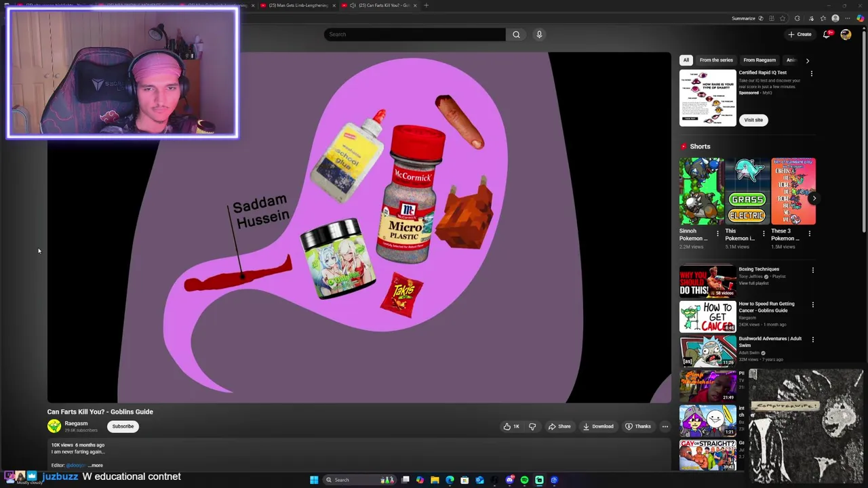The height and width of the screenshot is (488, 868).
Task: Open the Sinnoh Pokemon short
Action: click(701, 191)
